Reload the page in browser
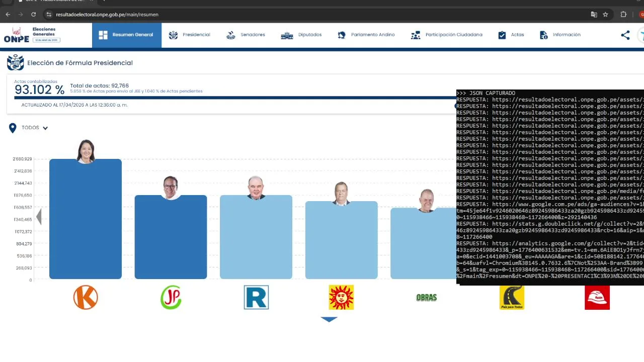This screenshot has height=362, width=644. coord(34,15)
